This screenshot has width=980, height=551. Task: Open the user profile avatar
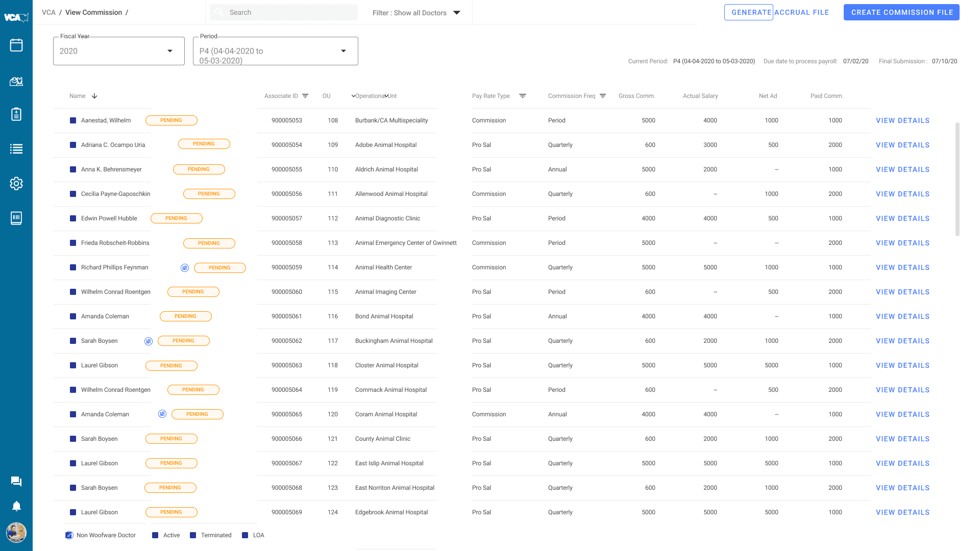point(16,533)
